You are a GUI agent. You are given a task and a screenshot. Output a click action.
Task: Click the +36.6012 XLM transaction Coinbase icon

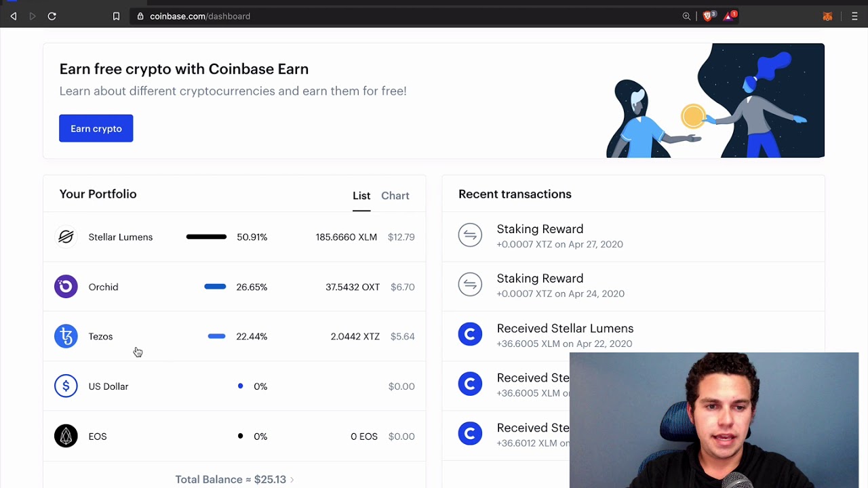click(470, 434)
